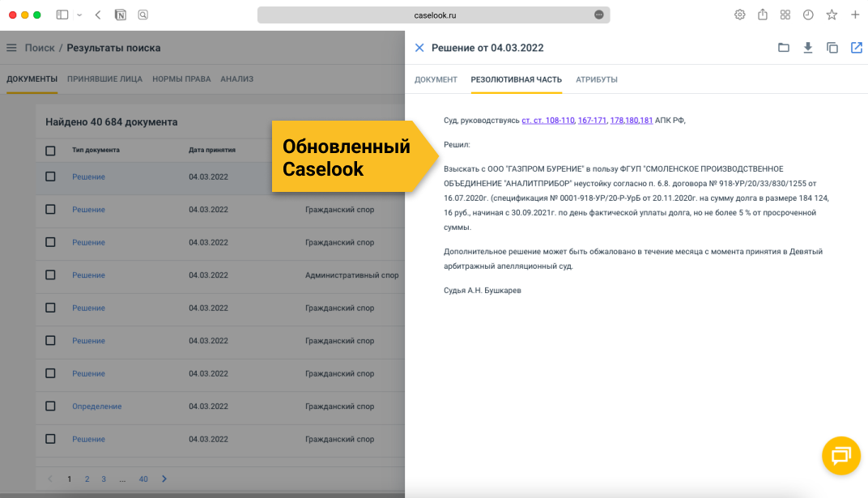Switch to the ПРИНЯВШИЕ ЛИЦА tab

coord(104,79)
